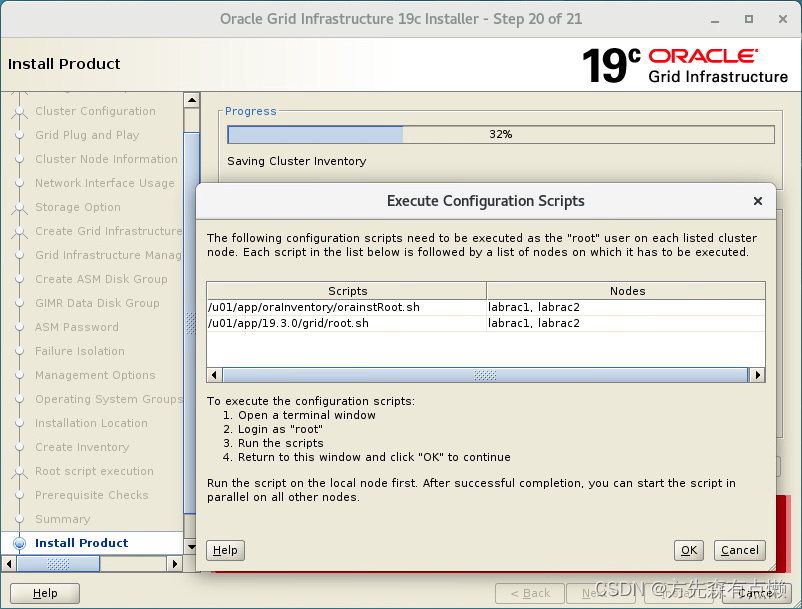Select Grid Plug and Play step
Image resolution: width=802 pixels, height=609 pixels.
pos(87,135)
